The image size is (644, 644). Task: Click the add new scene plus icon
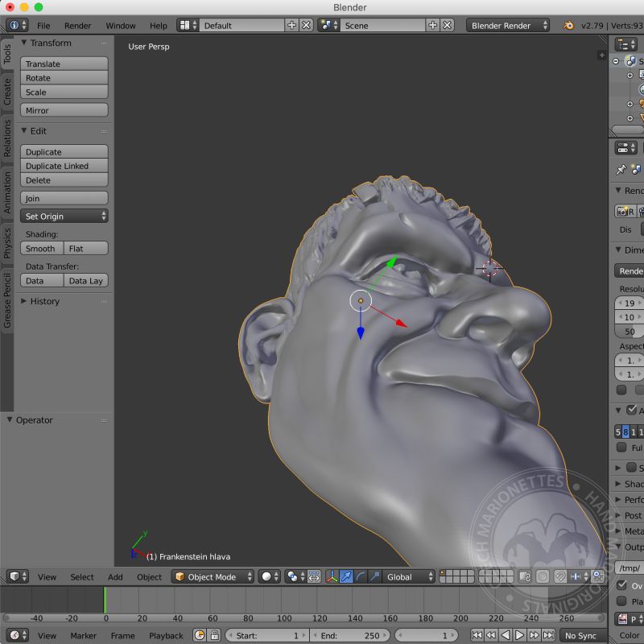(433, 26)
